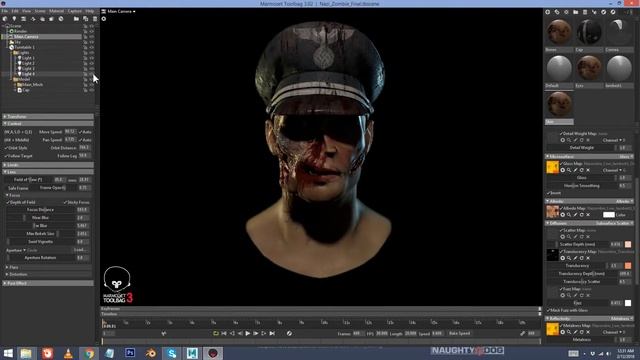Open Blender from the taskbar
The image size is (640, 360).
click(x=151, y=353)
